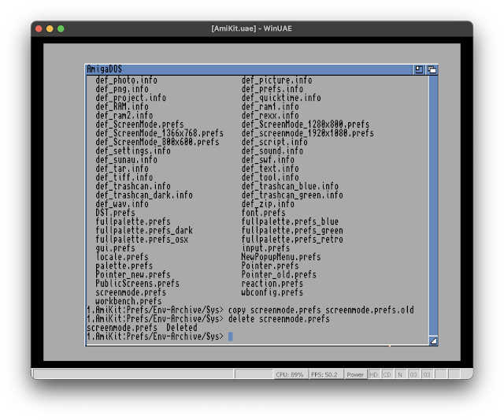The image size is (504, 420).
Task: Click the def_screenmode_1920x1080.prefs entry
Action: 308,133
